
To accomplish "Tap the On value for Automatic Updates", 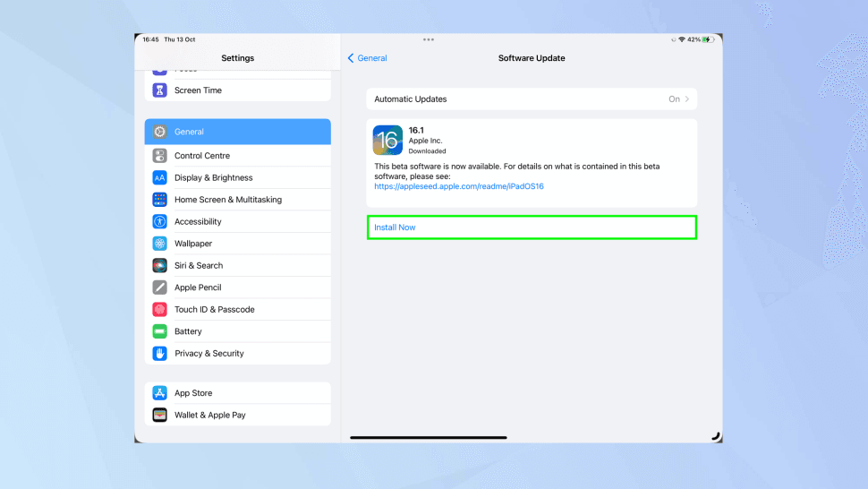I will pos(674,99).
